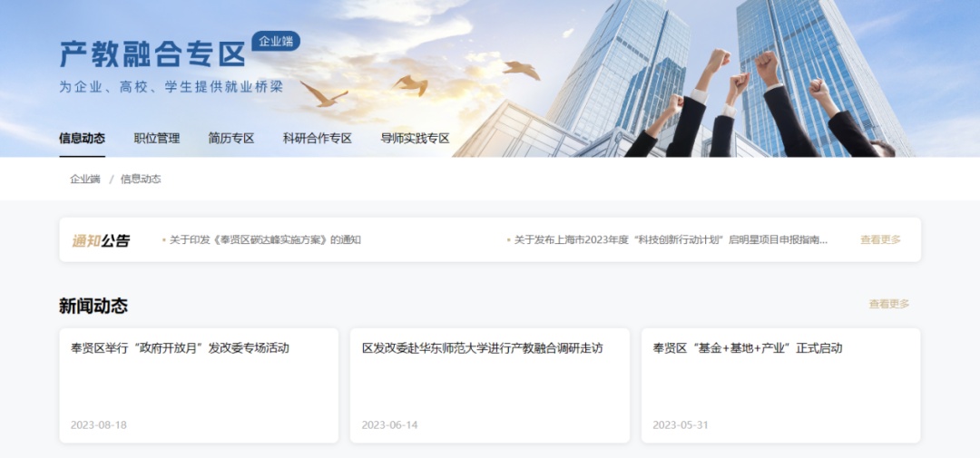
Task: Switch to 职位管理 tab
Action: click(x=156, y=138)
